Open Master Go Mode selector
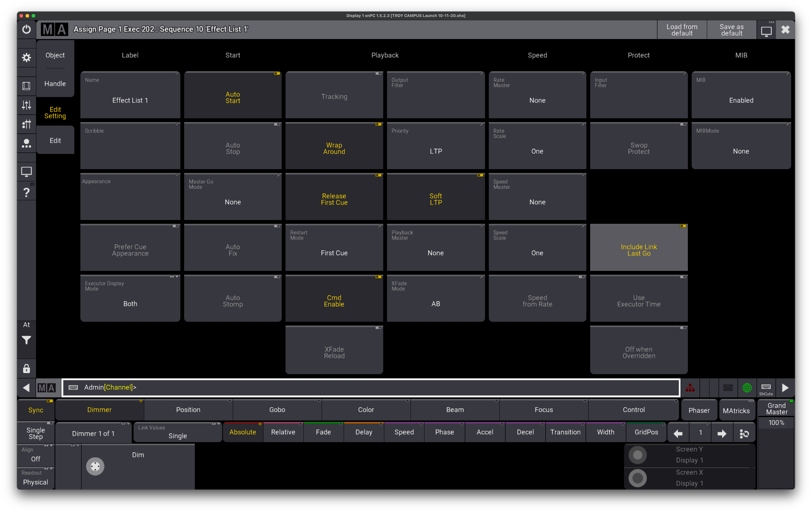 pyautogui.click(x=233, y=197)
